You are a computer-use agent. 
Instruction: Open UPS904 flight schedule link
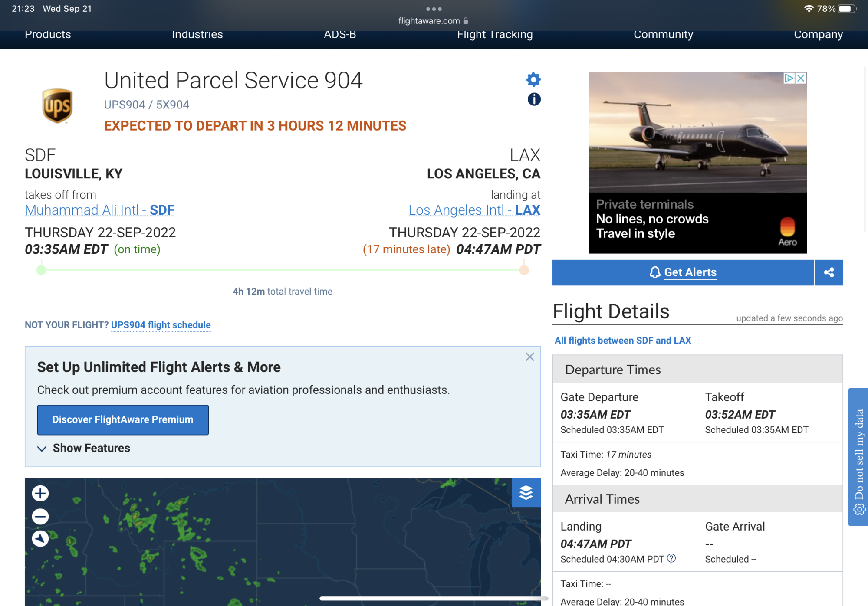click(161, 325)
